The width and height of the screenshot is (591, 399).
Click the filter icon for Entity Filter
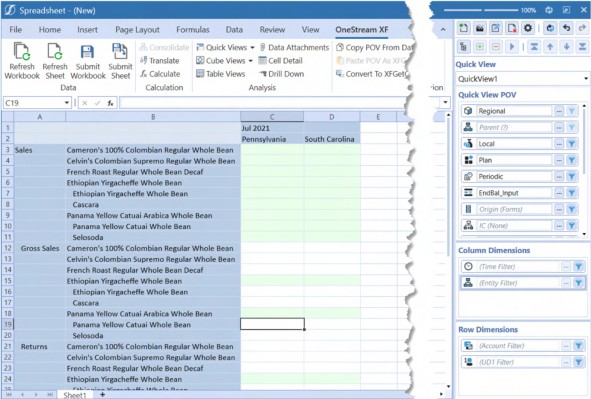click(x=578, y=283)
